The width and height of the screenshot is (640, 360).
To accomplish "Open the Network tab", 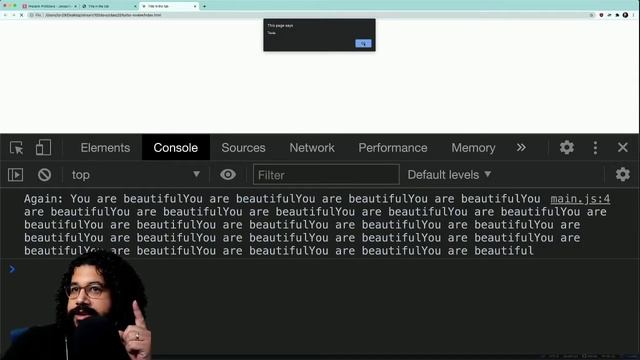I will click(x=312, y=148).
